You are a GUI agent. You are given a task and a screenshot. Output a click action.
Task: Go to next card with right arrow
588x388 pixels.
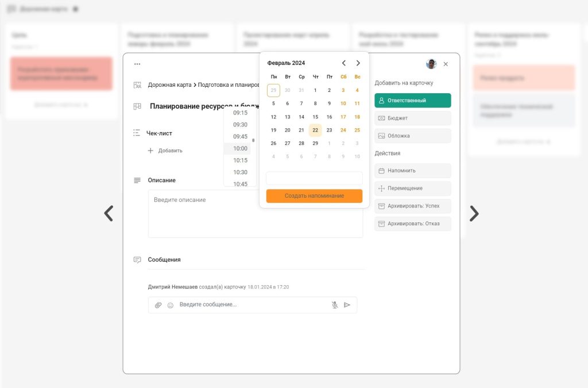click(x=474, y=213)
